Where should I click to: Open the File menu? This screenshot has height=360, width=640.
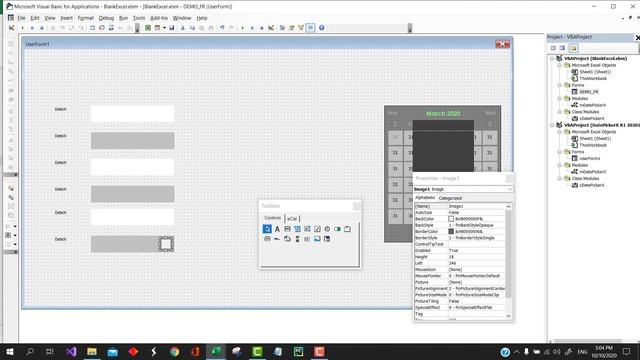point(21,18)
